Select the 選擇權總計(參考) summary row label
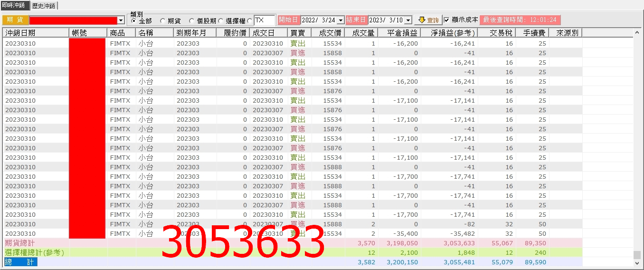The image size is (644, 270). click(34, 252)
